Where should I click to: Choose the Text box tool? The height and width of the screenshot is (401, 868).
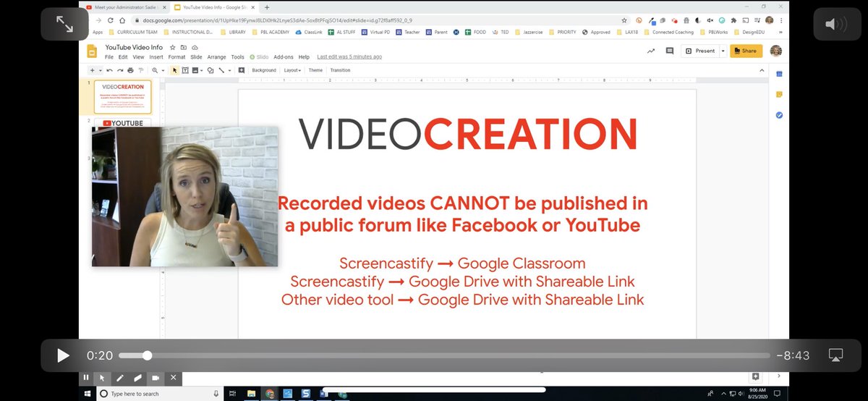pos(185,70)
